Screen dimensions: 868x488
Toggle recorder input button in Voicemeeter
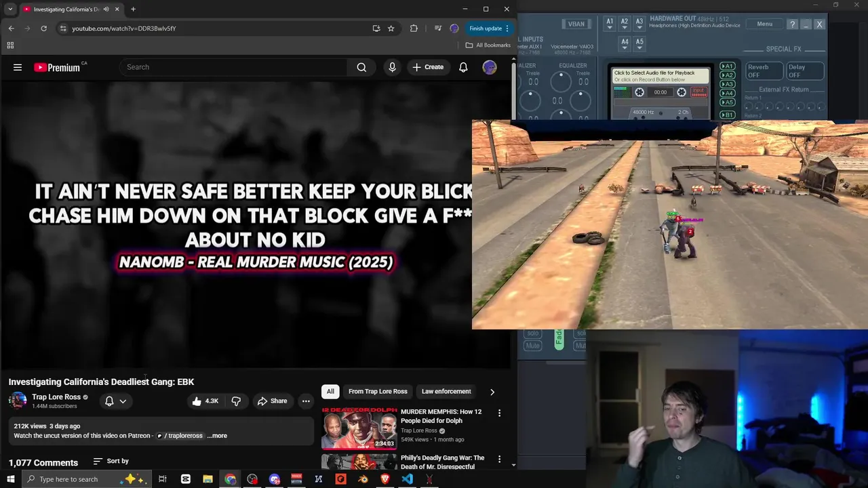pyautogui.click(x=698, y=92)
